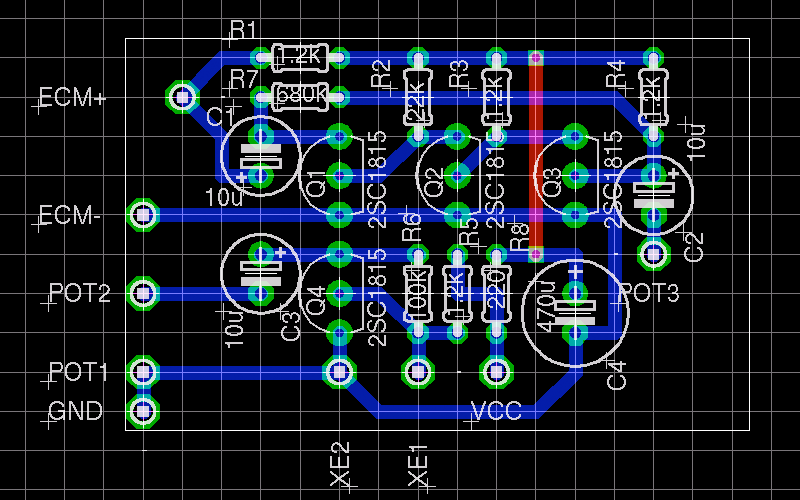This screenshot has height=500, width=800.
Task: Click the R4 resistor near C2
Action: point(653,95)
